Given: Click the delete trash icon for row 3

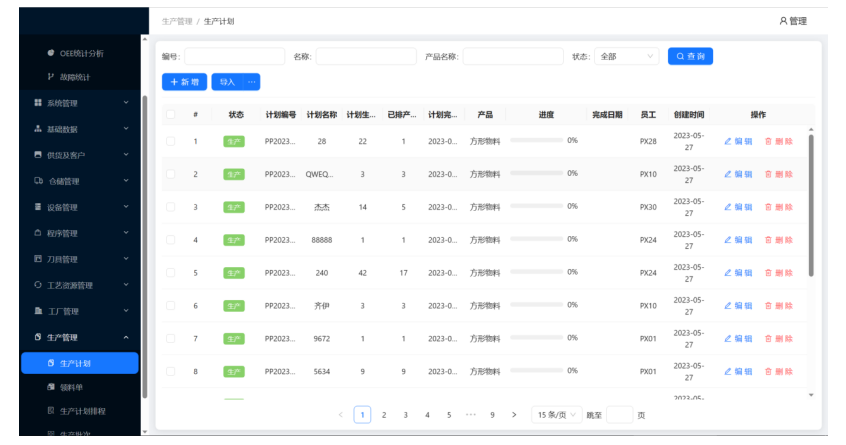Looking at the screenshot, I should click(x=768, y=207).
